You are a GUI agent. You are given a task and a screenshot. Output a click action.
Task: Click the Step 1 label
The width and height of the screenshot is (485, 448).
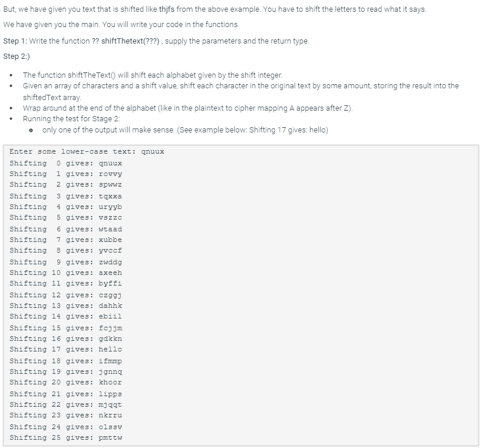tap(15, 41)
